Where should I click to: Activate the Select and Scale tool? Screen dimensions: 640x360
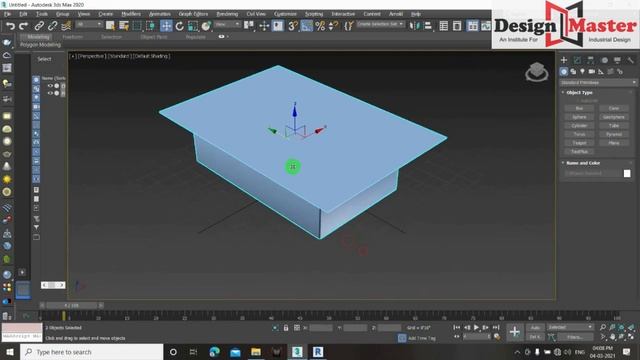[x=193, y=26]
